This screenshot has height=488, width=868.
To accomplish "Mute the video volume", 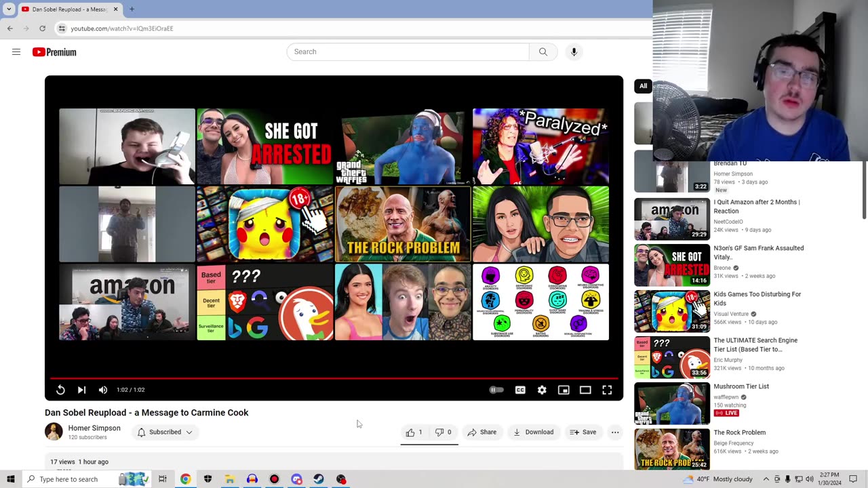I will coord(103,390).
